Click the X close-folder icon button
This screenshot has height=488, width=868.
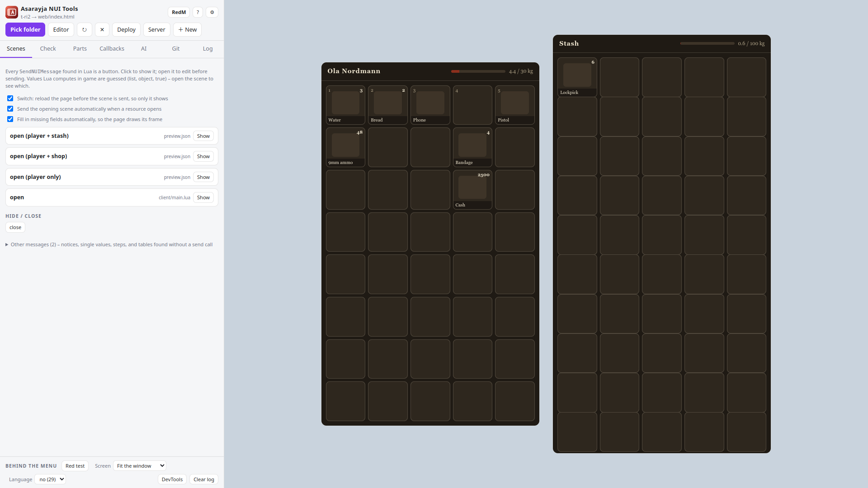tap(102, 30)
